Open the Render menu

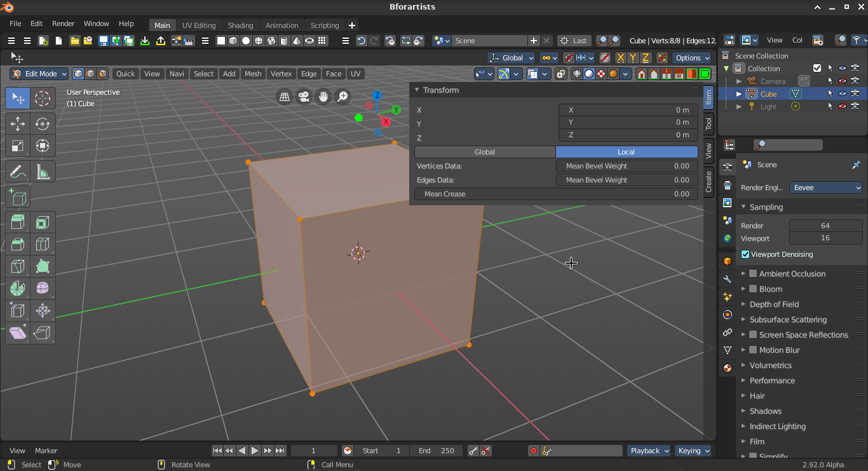pos(63,24)
